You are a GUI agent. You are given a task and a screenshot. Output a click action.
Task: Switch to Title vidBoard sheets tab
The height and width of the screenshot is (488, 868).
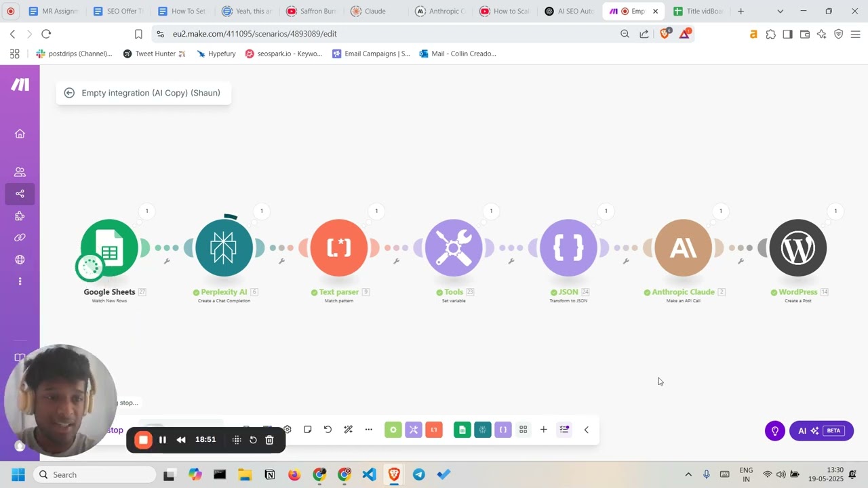(698, 12)
